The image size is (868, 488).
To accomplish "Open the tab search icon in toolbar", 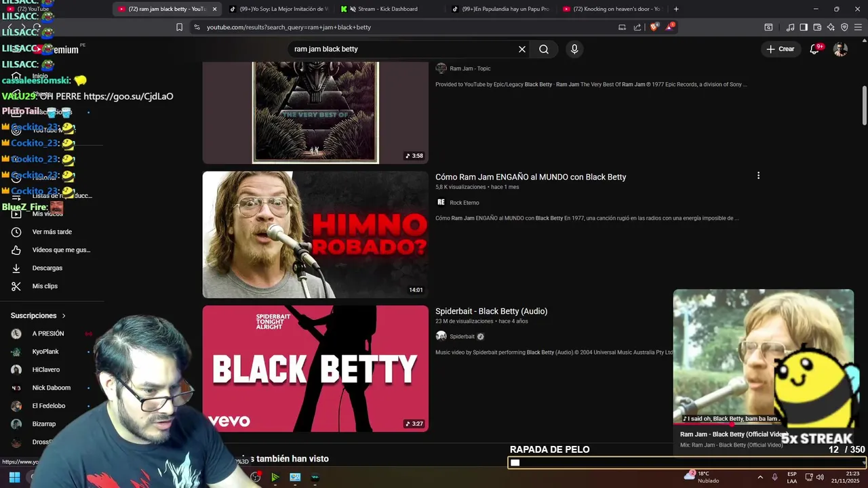I will pos(768,27).
